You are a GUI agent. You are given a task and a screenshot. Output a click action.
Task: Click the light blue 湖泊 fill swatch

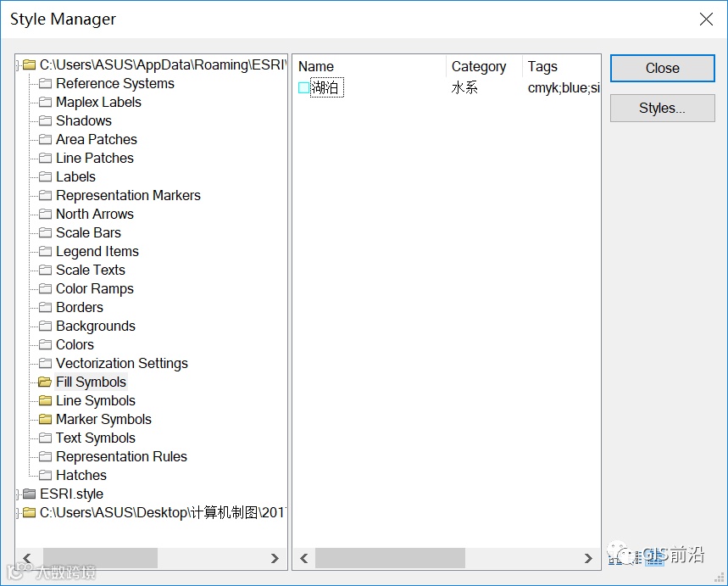pyautogui.click(x=303, y=87)
